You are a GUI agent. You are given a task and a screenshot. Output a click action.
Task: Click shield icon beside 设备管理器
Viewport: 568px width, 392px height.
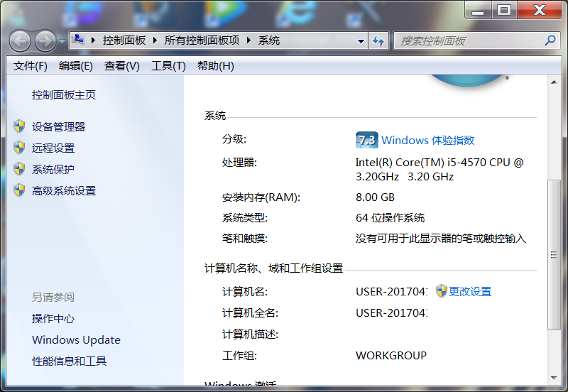19,126
